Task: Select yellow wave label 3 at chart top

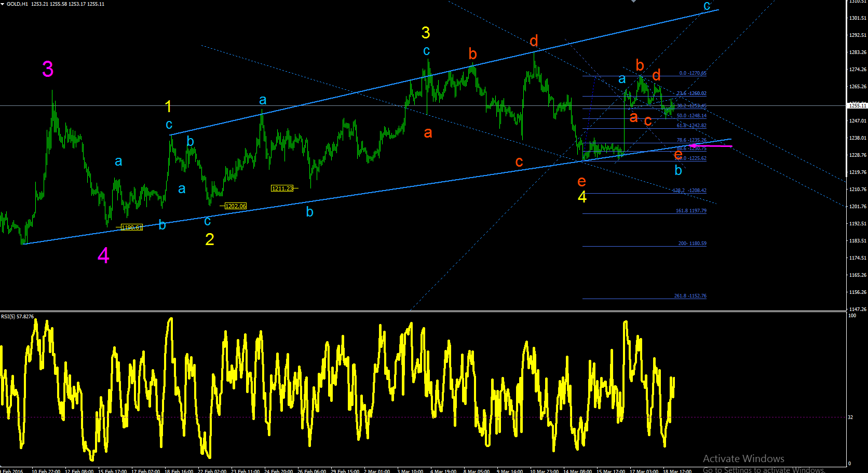Action: pyautogui.click(x=426, y=33)
